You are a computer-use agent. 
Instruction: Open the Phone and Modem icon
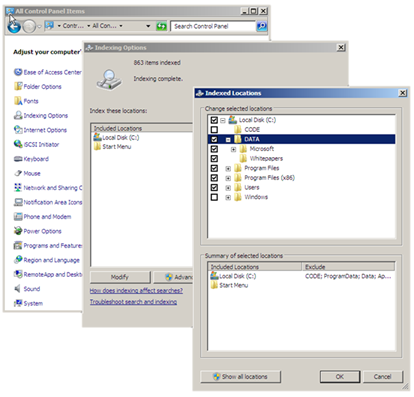(18, 216)
